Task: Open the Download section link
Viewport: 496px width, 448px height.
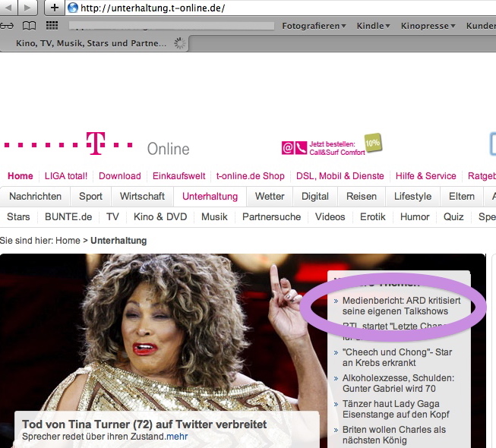Action: 120,176
